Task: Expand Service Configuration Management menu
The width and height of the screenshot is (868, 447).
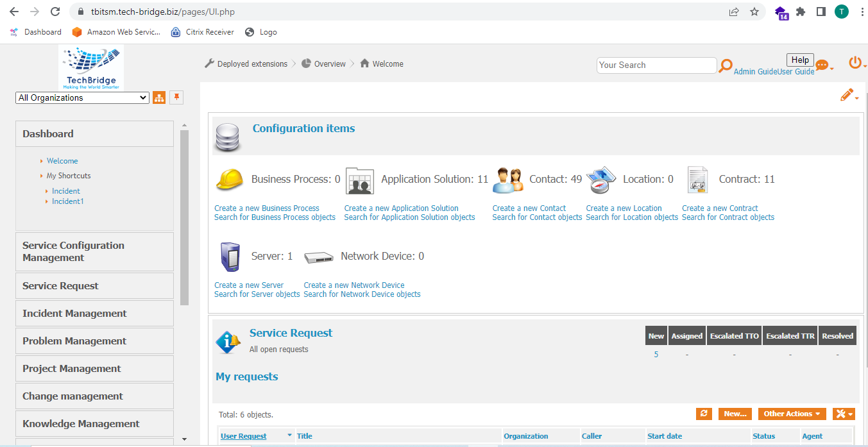Action: (x=94, y=251)
